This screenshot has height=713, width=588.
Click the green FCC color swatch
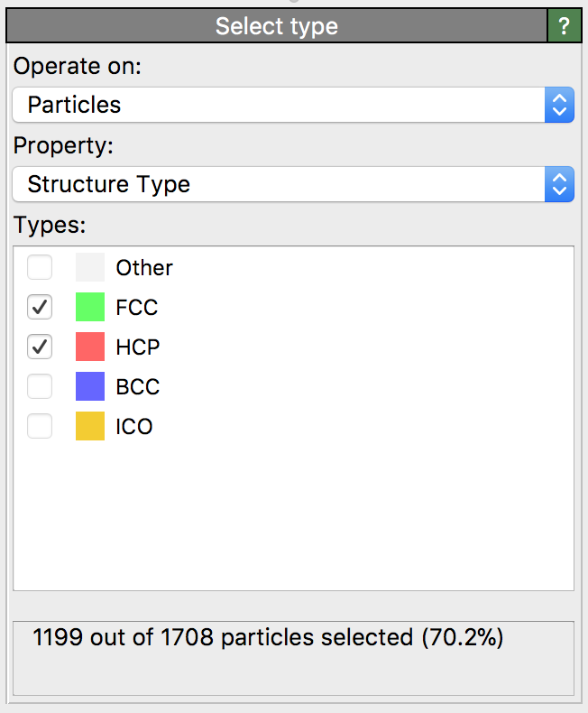(90, 308)
